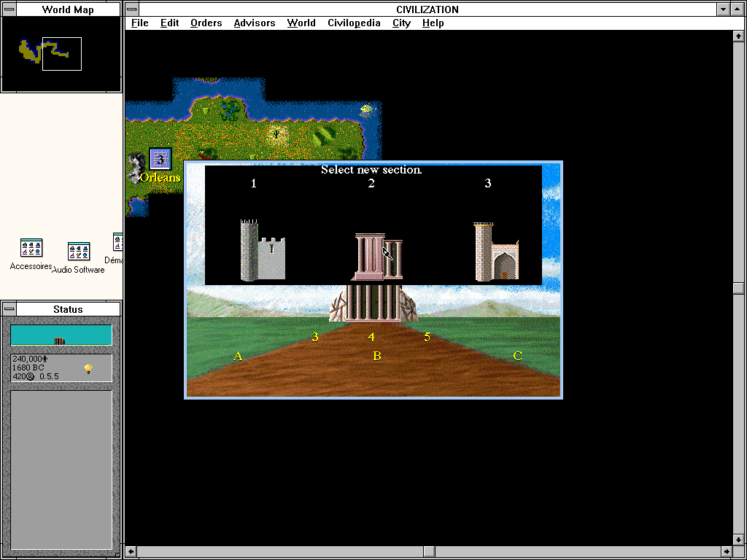The height and width of the screenshot is (560, 747).
Task: Click palace position B on the path
Action: click(377, 356)
